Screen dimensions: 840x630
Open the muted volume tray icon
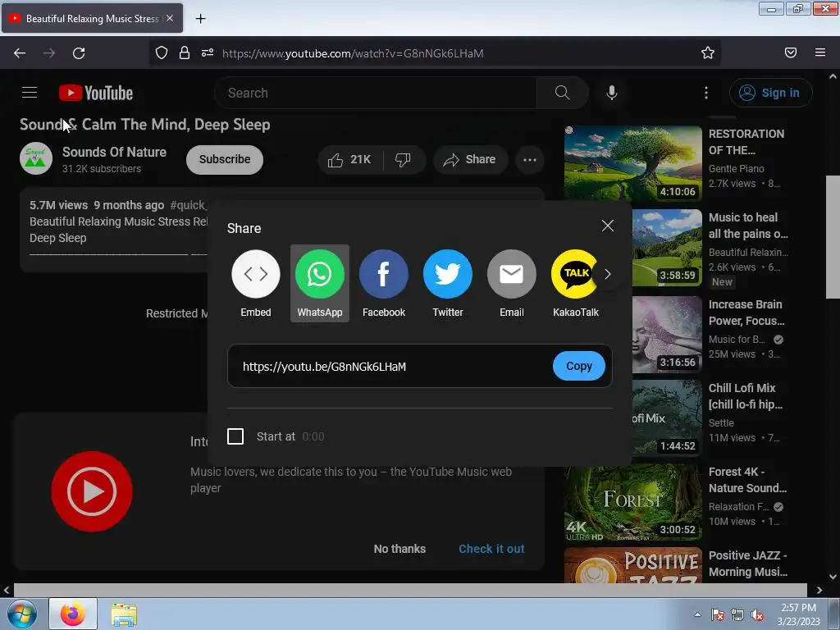(x=757, y=615)
